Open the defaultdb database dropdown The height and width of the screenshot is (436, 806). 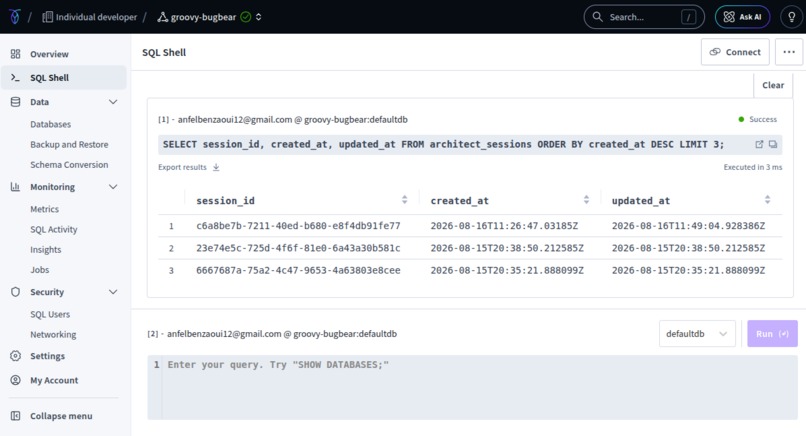[697, 334]
